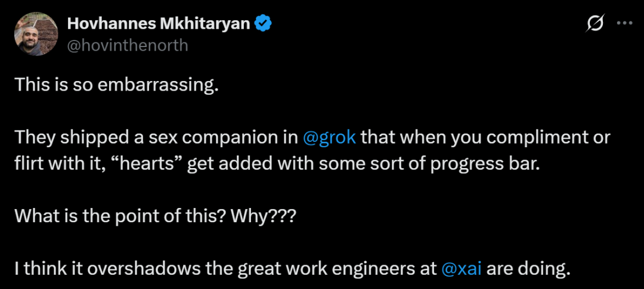Open the @xai mention link
This screenshot has height=289, width=644.
pyautogui.click(x=462, y=269)
